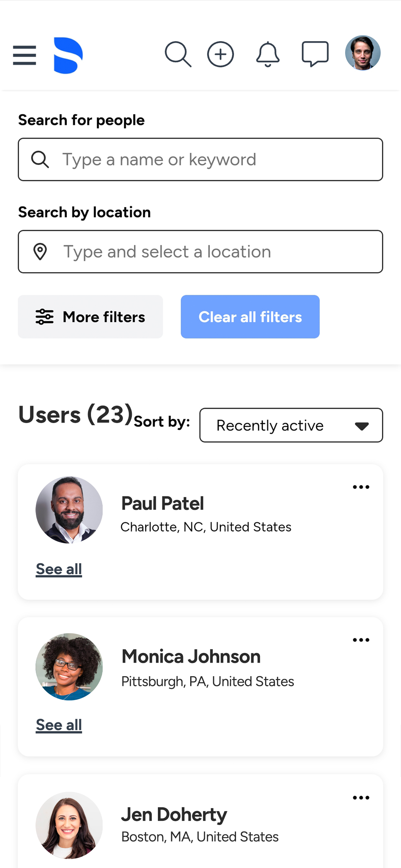Focus the name or keyword search field
The height and width of the screenshot is (868, 401).
coord(200,160)
